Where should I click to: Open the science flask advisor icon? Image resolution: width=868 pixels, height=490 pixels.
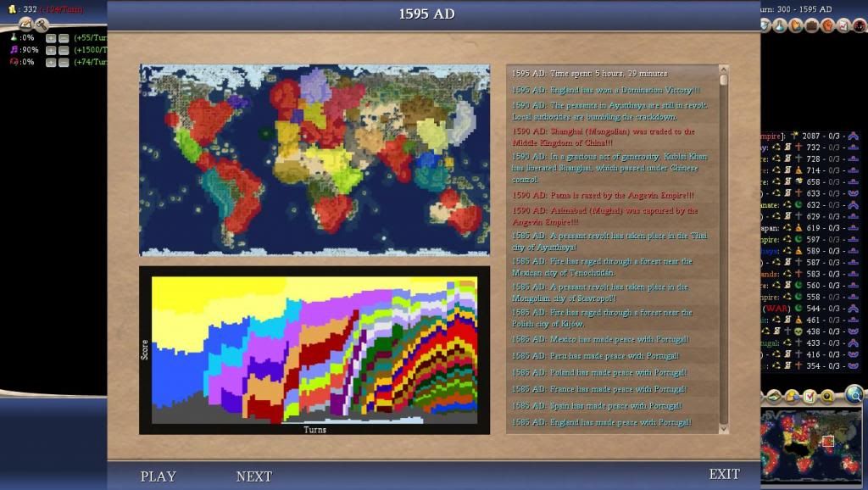[780, 25]
